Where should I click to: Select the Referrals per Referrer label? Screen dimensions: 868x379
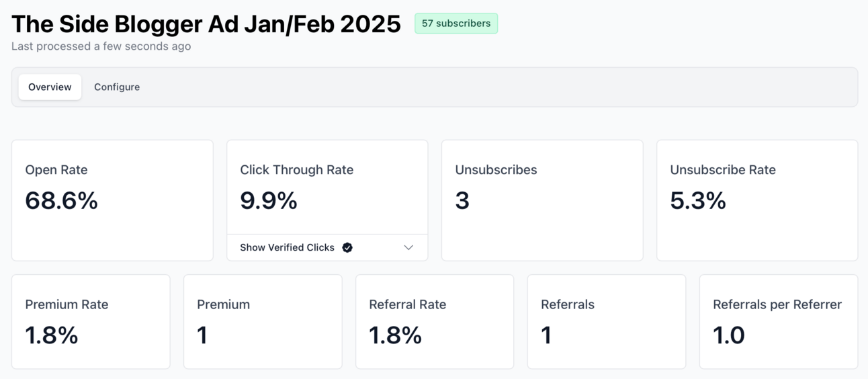click(777, 304)
